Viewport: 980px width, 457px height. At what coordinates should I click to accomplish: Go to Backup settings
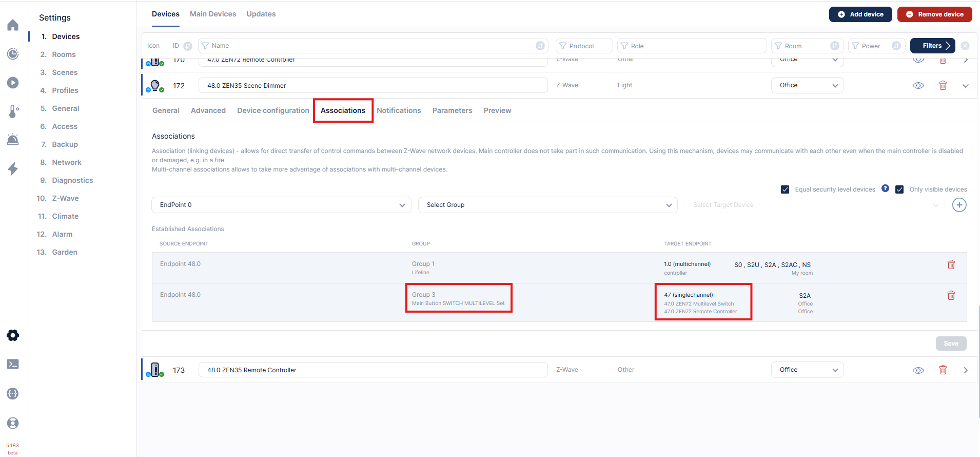(65, 144)
